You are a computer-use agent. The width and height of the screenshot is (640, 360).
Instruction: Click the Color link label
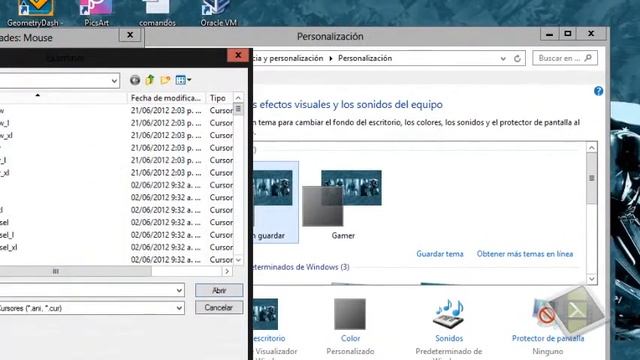[350, 338]
